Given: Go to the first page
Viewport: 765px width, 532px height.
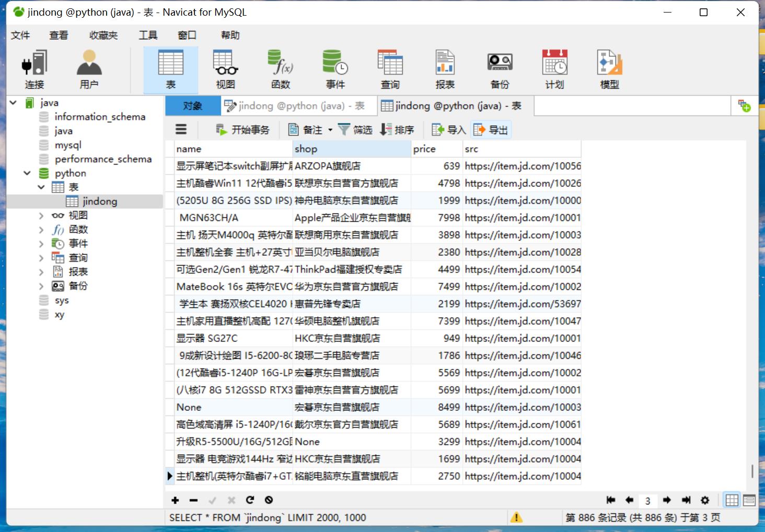Looking at the screenshot, I should point(610,500).
